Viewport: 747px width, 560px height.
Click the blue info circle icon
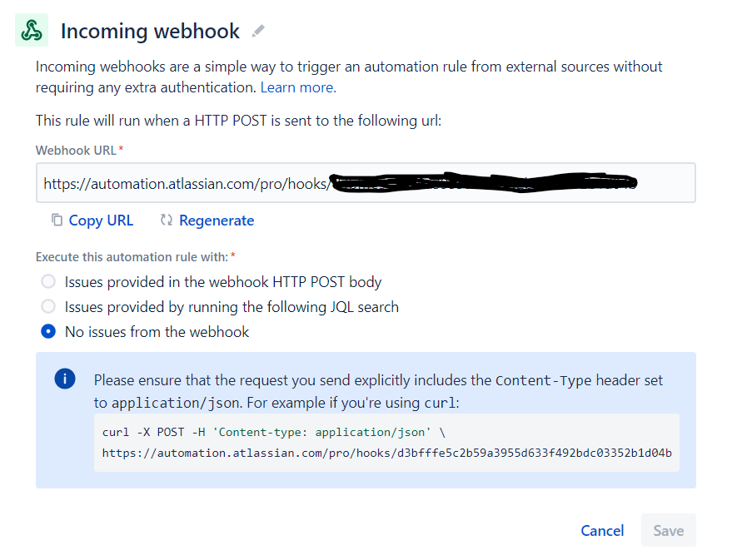(65, 379)
